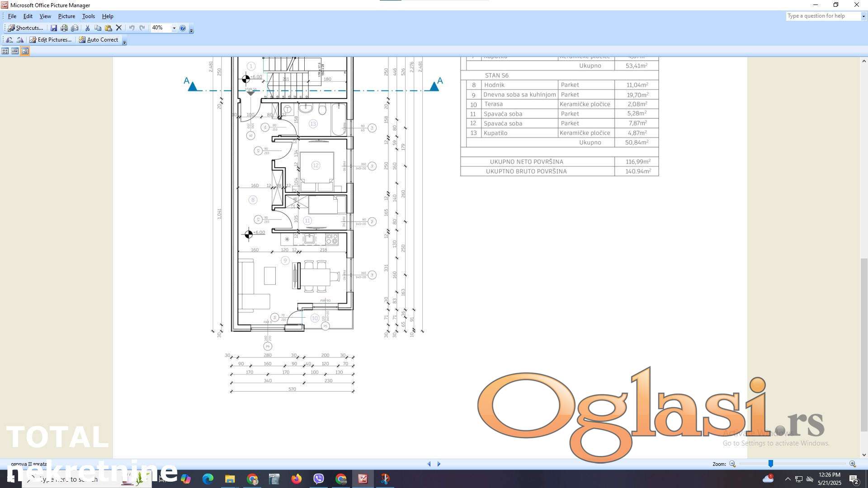
Task: Click the Delete X icon in the toolbar
Action: coord(119,28)
